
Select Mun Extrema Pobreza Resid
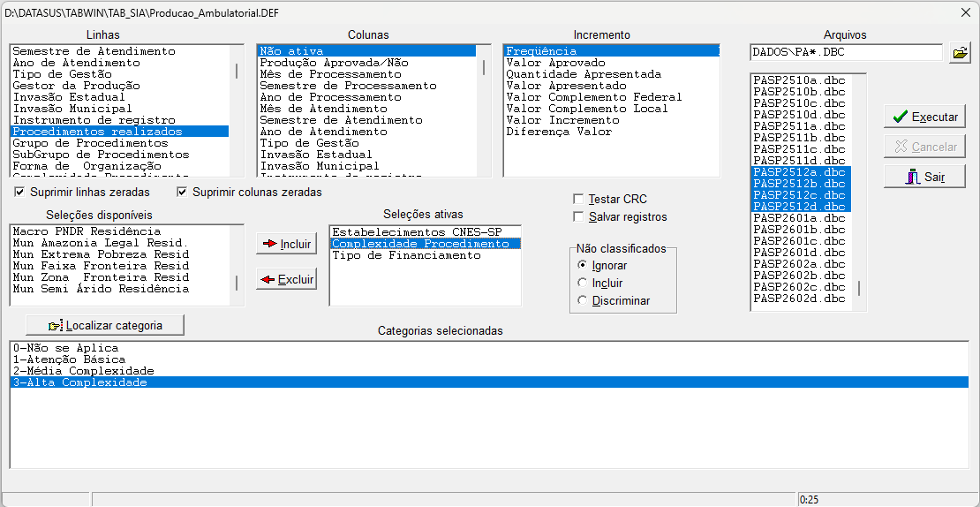120,254
